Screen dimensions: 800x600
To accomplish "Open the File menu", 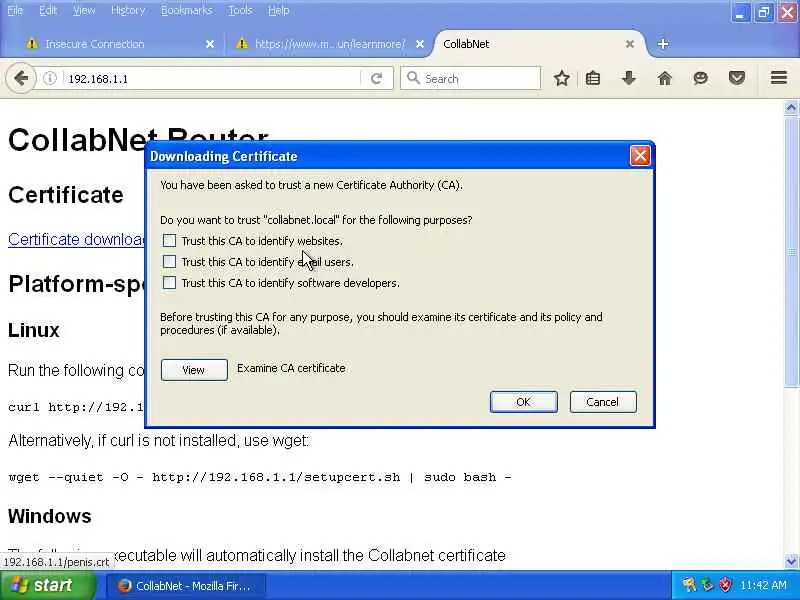I will tap(15, 10).
